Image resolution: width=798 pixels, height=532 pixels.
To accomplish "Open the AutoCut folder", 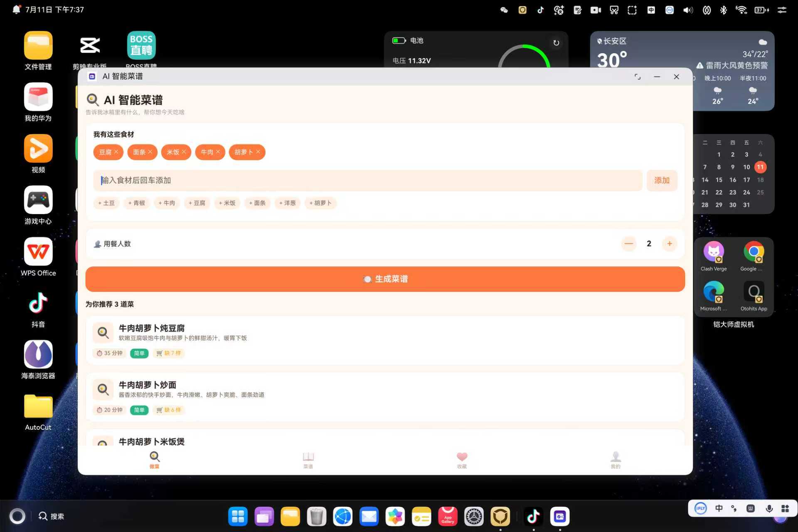I will pyautogui.click(x=38, y=411).
